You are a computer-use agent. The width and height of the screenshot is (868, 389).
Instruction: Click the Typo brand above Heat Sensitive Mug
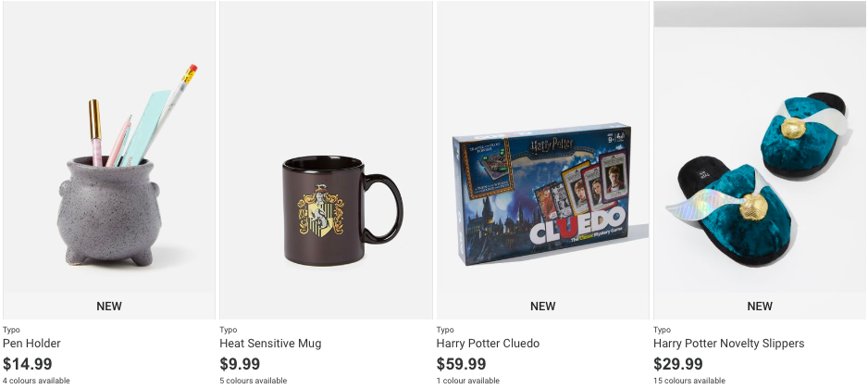coord(228,330)
